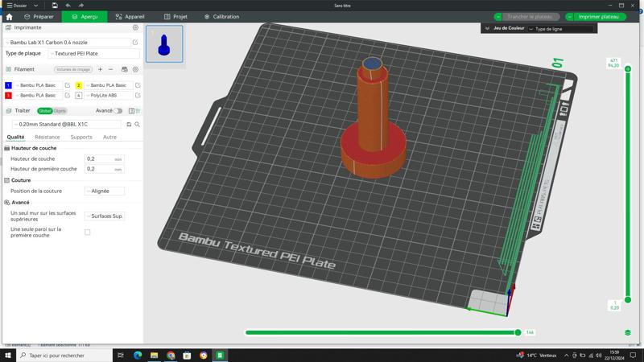Redo the last action

coord(81,6)
